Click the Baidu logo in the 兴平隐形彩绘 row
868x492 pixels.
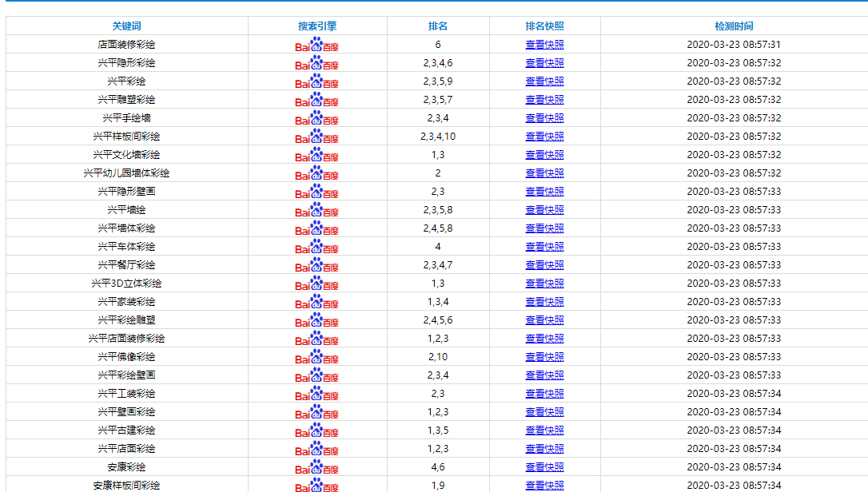coord(317,62)
